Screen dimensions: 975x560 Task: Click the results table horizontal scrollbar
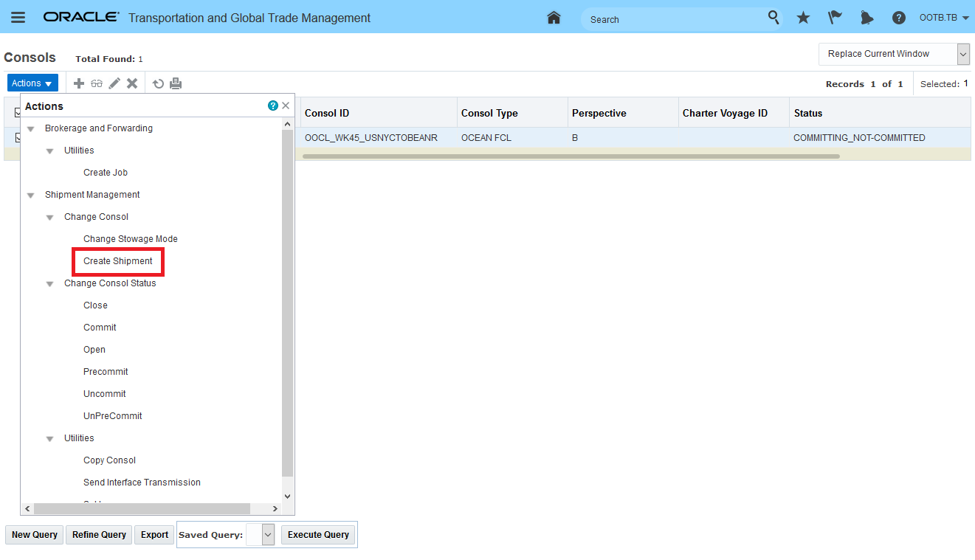click(571, 156)
